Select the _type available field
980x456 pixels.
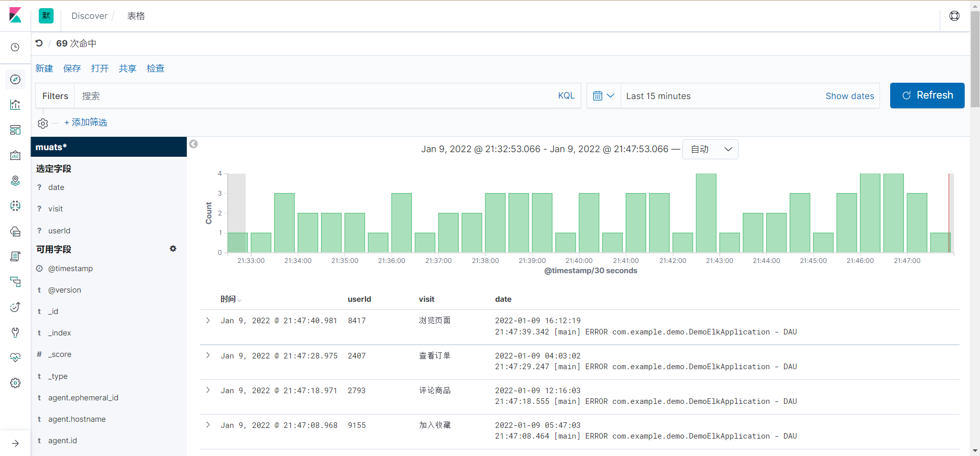(58, 376)
